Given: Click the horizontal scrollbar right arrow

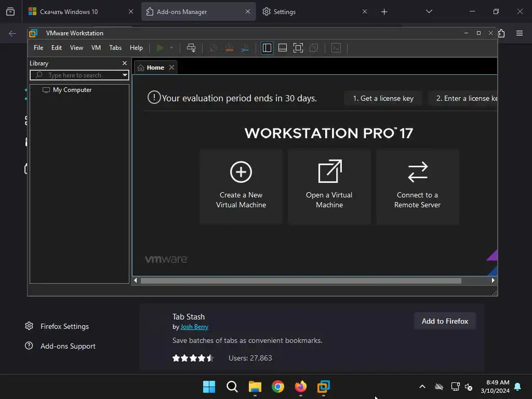Looking at the screenshot, I should [x=493, y=281].
